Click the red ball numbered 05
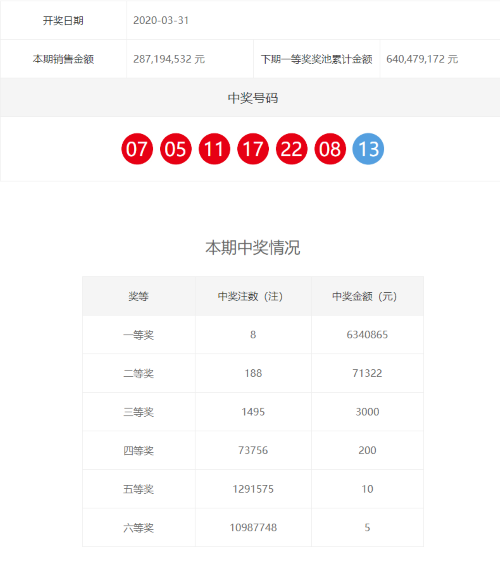The image size is (500, 561). pos(176,149)
